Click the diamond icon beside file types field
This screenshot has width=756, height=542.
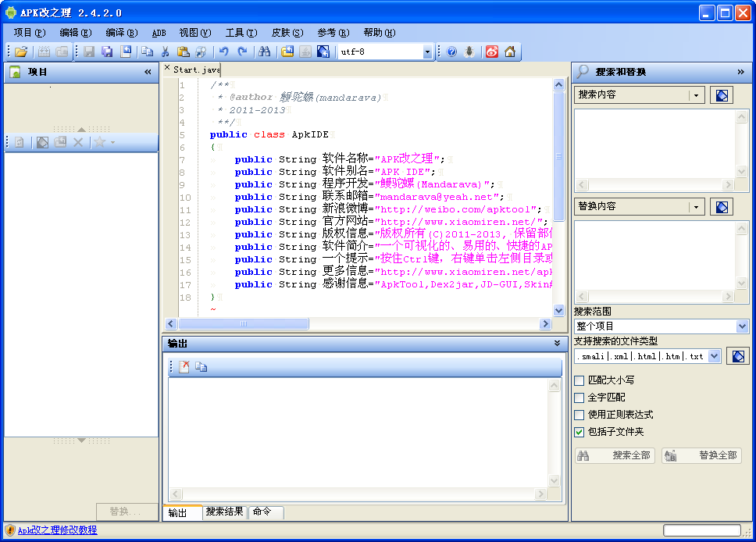pyautogui.click(x=738, y=356)
